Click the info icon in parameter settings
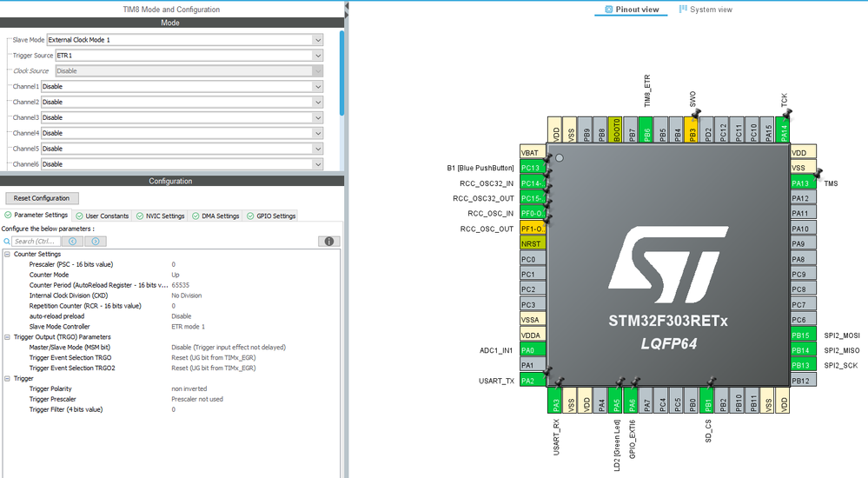Screen dimensions: 868x478 click(328, 242)
